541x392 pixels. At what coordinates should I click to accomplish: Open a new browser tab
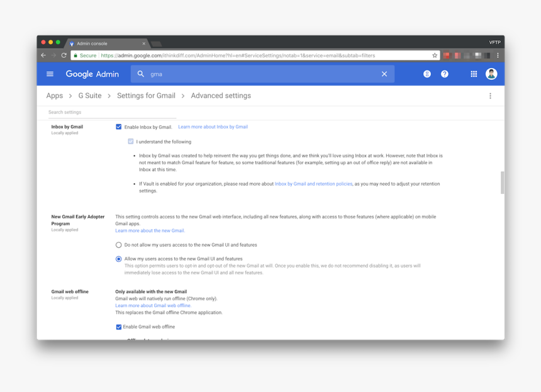(156, 44)
